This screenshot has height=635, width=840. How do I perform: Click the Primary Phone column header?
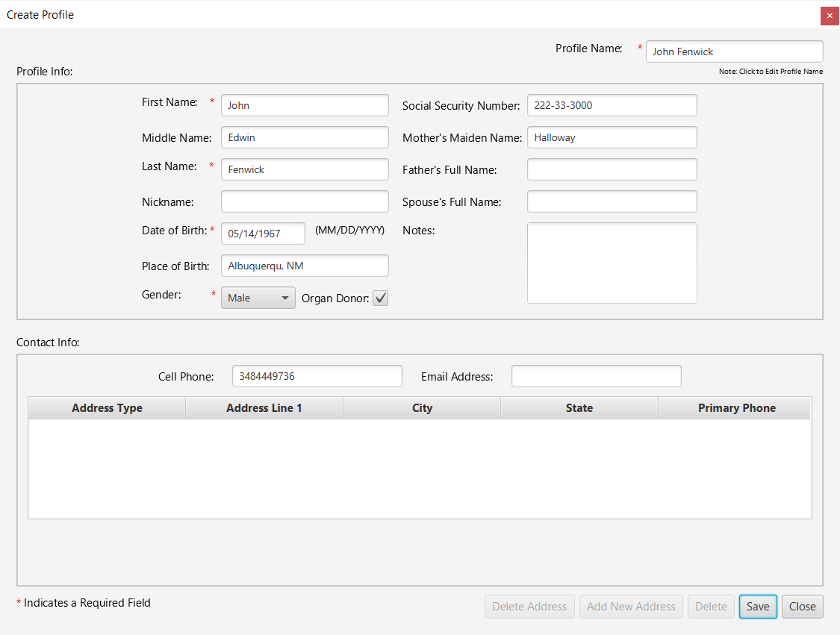click(x=736, y=407)
